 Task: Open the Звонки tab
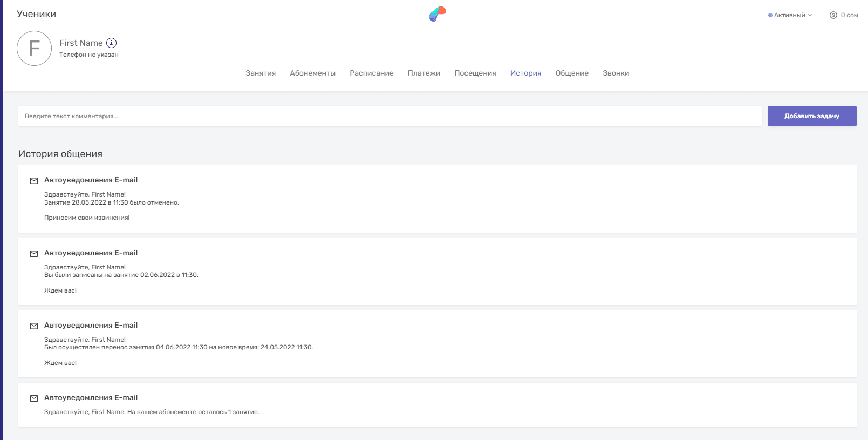(616, 73)
